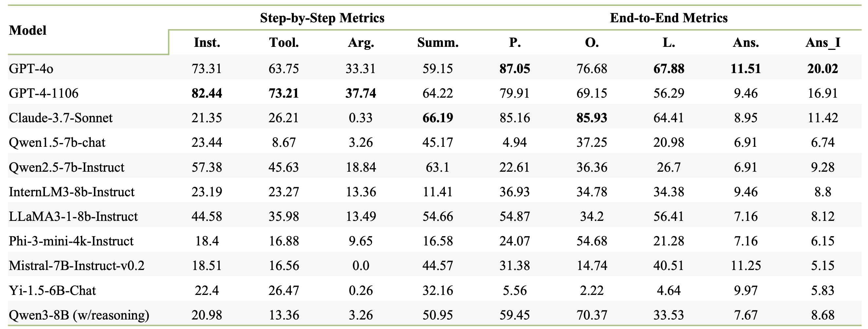Viewport: 868px width, 329px height.
Task: Select Phi-3-mini-4k-Instruct's 54.68 cell
Action: (x=592, y=241)
